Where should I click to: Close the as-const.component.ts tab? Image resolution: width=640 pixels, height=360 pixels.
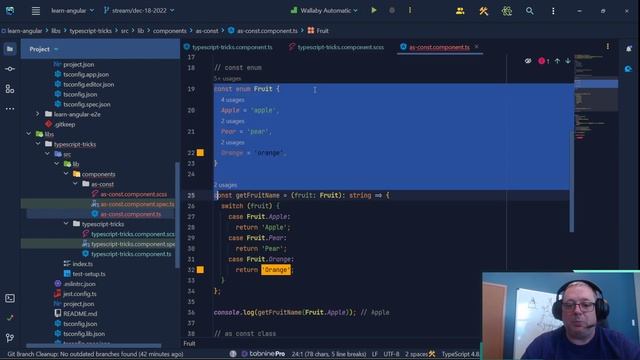(477, 47)
